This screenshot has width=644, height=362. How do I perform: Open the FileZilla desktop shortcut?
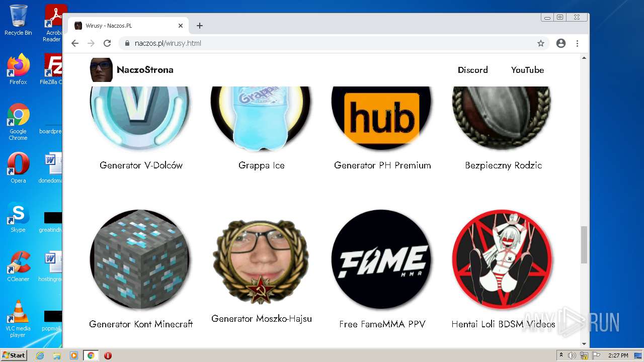(x=51, y=69)
